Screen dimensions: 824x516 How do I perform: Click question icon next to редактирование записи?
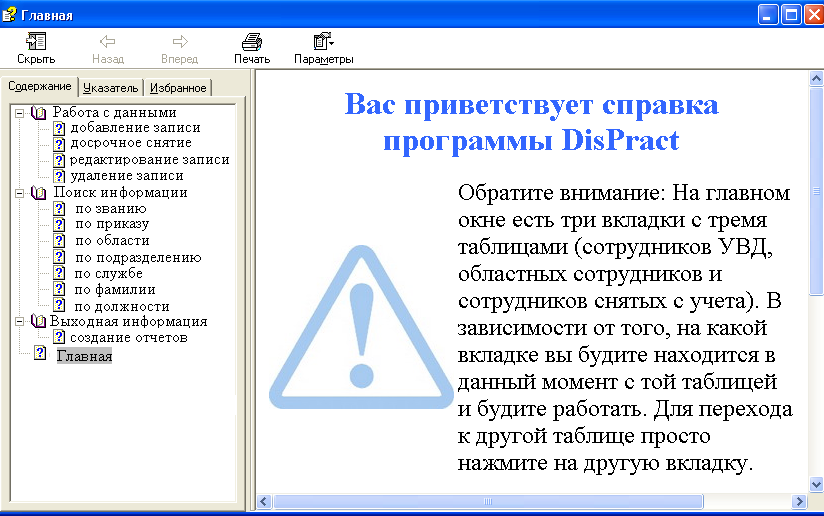tap(59, 160)
